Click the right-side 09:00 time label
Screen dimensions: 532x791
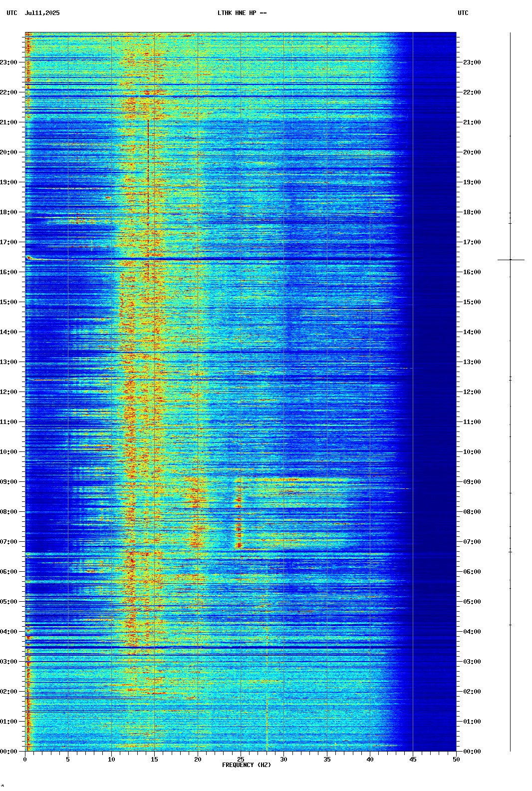coord(472,482)
